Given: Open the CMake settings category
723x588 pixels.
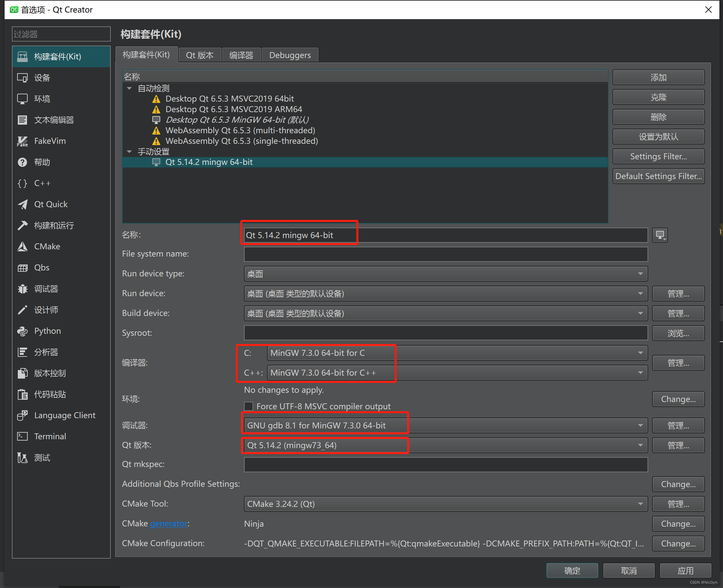Looking at the screenshot, I should [x=47, y=246].
